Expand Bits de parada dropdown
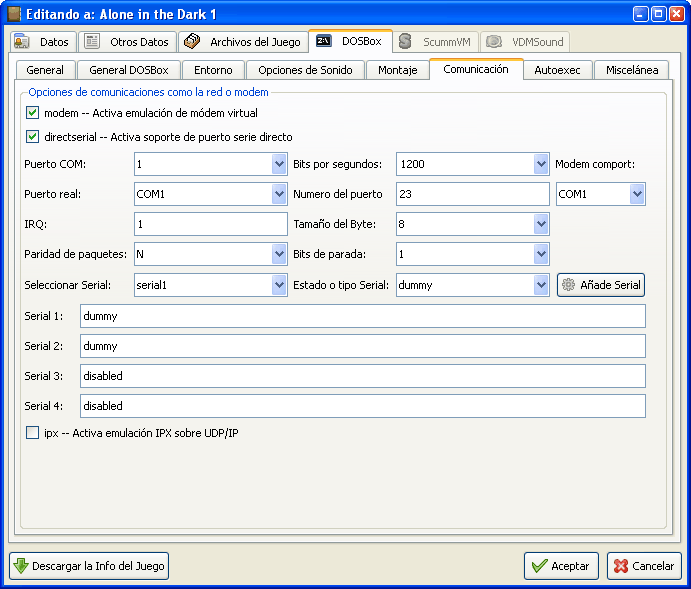 point(541,254)
